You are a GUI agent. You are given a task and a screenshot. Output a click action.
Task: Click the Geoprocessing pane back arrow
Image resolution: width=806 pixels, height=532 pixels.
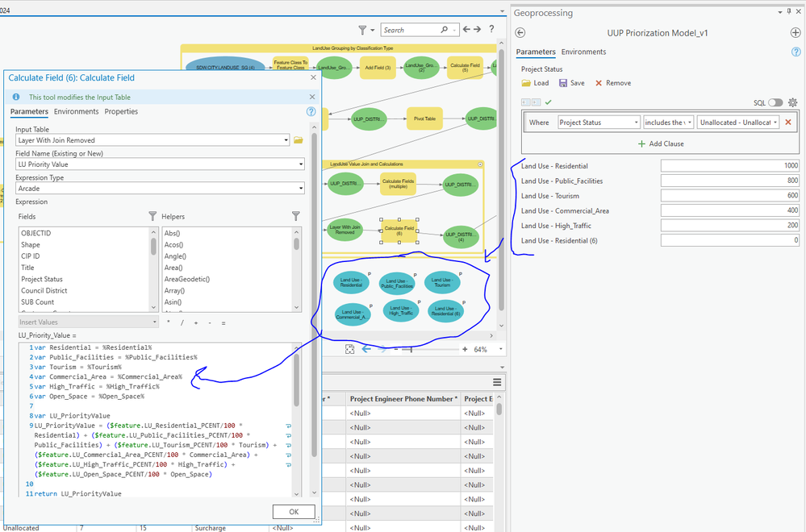[520, 33]
